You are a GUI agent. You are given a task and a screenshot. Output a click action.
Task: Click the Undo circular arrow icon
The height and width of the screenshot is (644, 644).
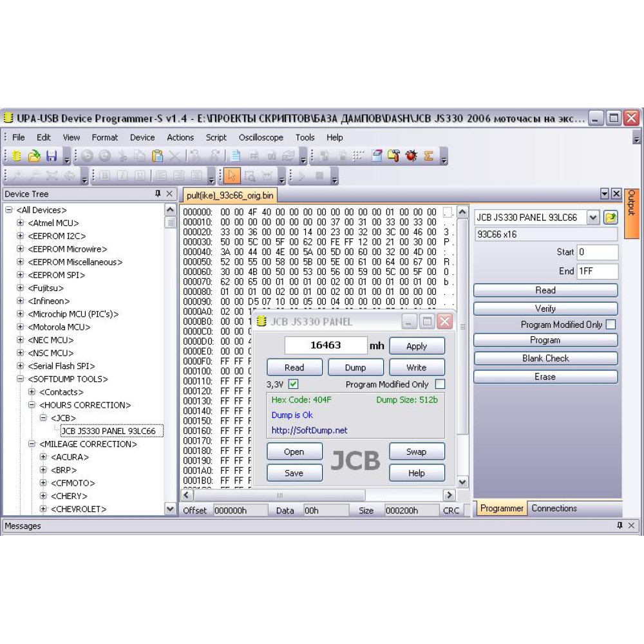pos(87,156)
